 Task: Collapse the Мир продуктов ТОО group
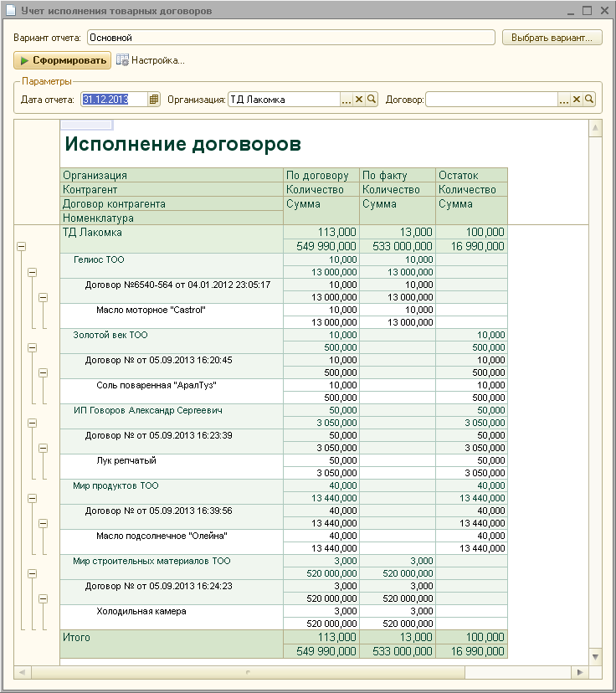tap(33, 499)
